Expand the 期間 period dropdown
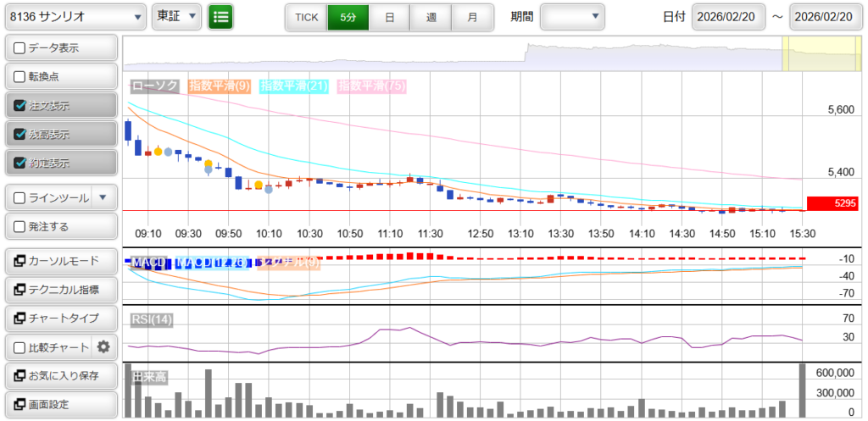 pyautogui.click(x=572, y=16)
